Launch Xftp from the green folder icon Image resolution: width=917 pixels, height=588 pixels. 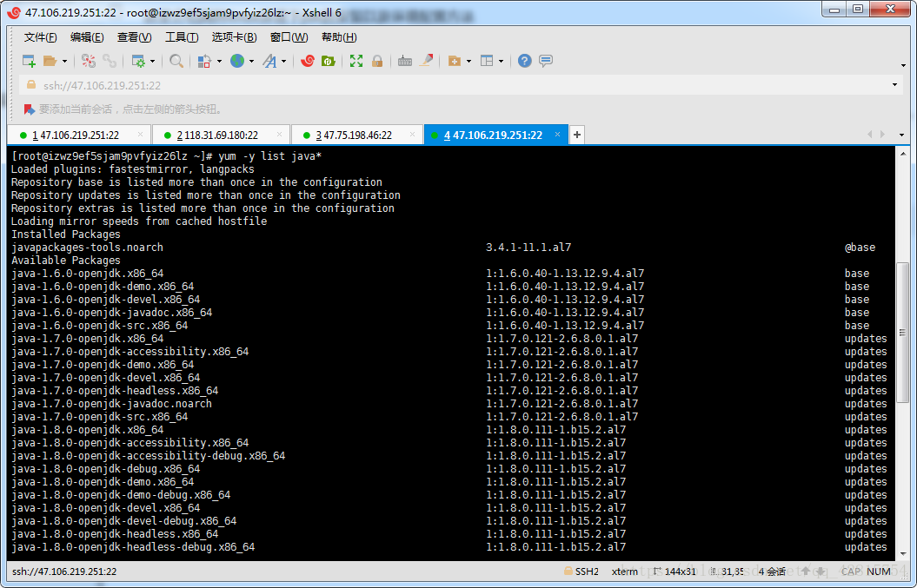click(x=328, y=61)
